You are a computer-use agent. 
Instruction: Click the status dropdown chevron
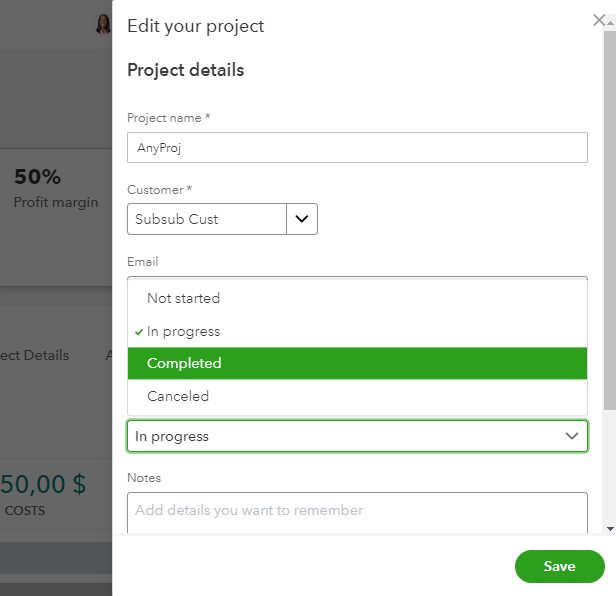click(x=572, y=436)
